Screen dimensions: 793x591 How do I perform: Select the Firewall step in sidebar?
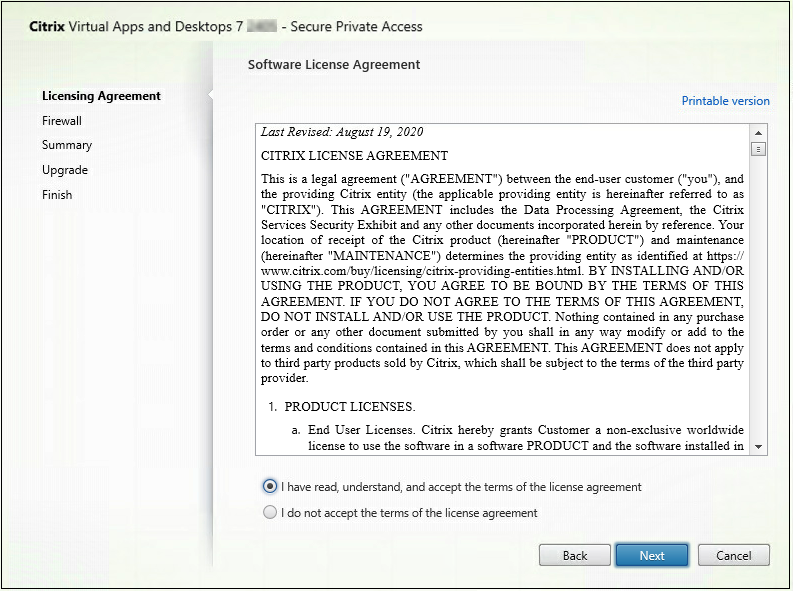pos(62,121)
